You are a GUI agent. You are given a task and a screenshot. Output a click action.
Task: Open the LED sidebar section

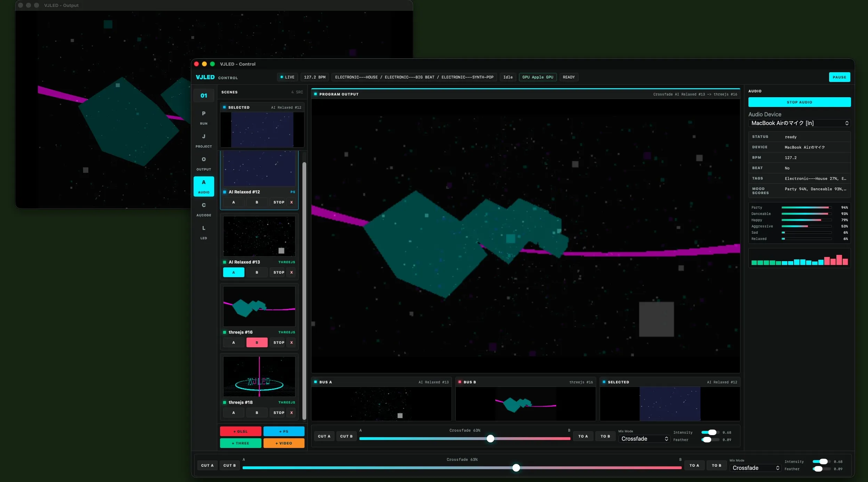click(x=204, y=232)
